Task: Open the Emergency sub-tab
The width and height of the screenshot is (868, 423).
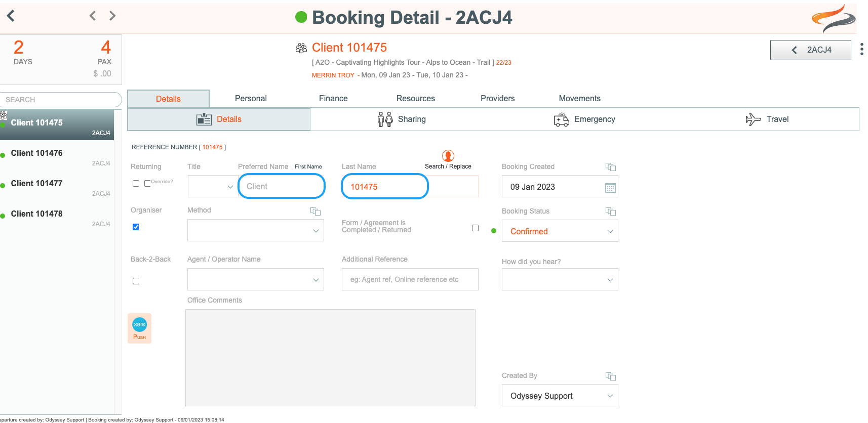Action: coord(584,119)
